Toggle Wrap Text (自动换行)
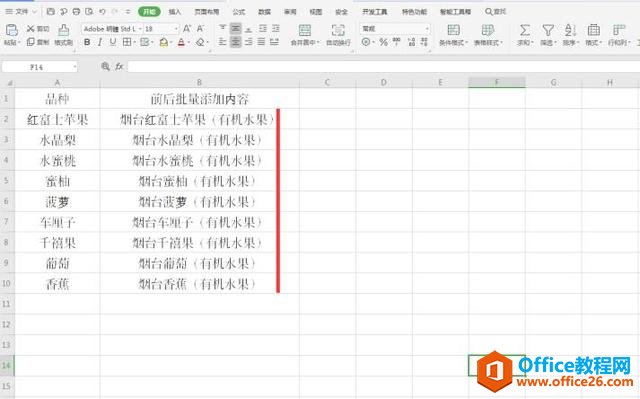Image resolution: width=640 pixels, height=399 pixels. click(x=338, y=35)
